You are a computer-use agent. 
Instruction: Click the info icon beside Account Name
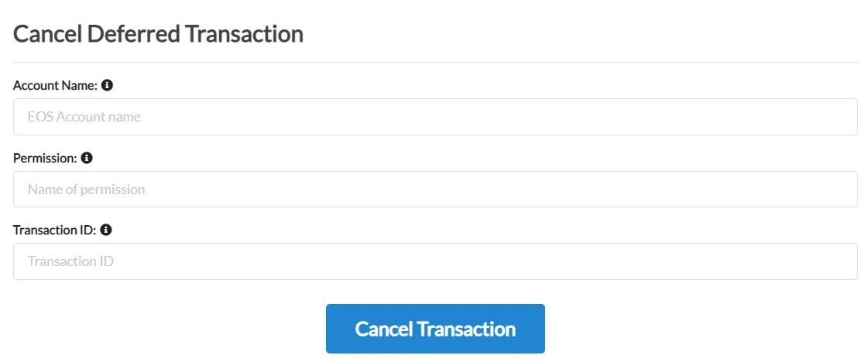point(108,86)
